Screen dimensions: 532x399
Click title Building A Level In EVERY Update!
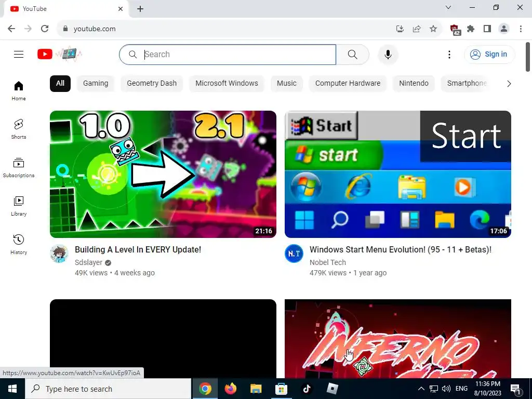point(138,250)
